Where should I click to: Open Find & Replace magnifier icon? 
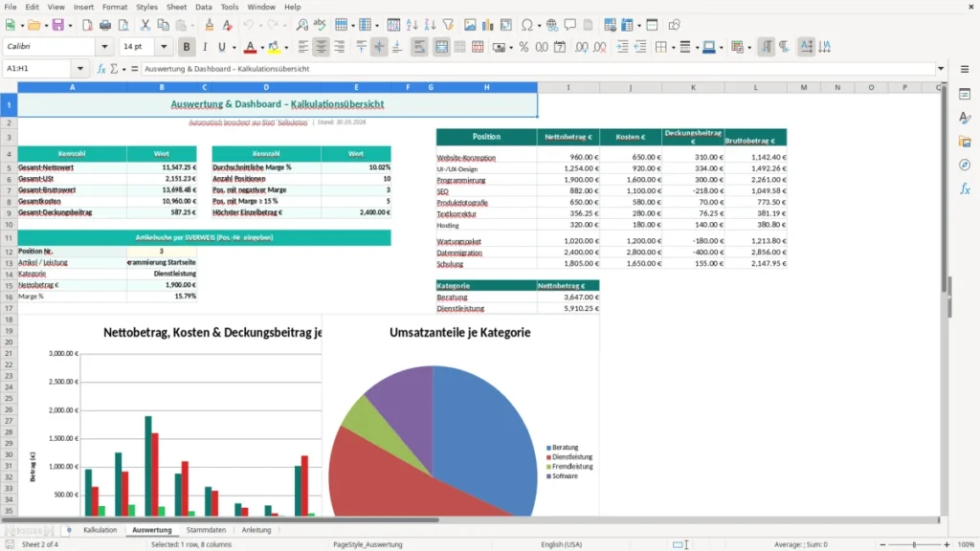click(x=301, y=25)
